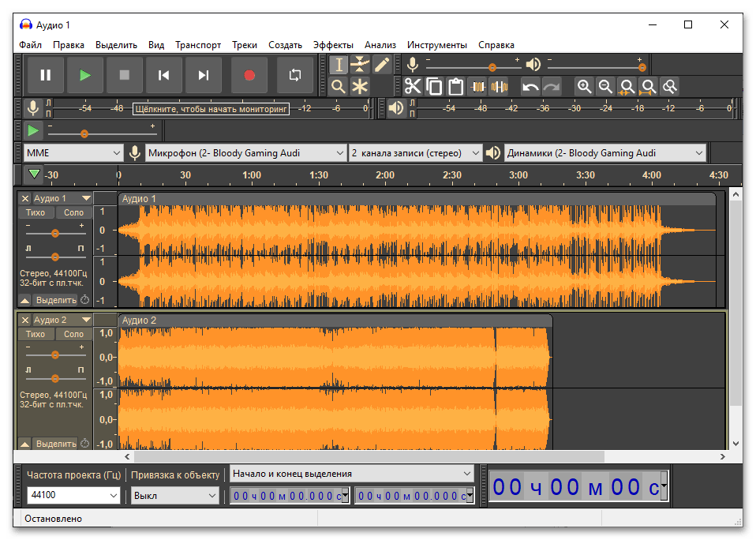Click the monitoring start meter text
756x540 pixels.
210,108
